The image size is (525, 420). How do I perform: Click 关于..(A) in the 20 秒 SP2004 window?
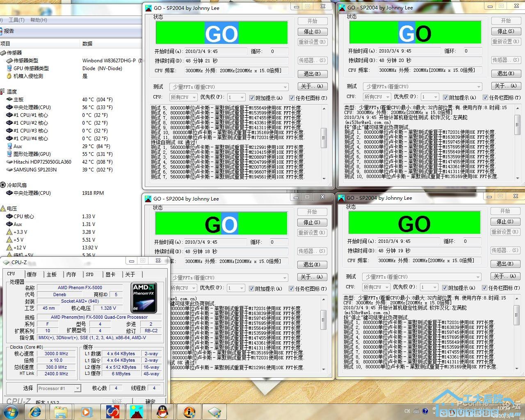click(x=506, y=86)
